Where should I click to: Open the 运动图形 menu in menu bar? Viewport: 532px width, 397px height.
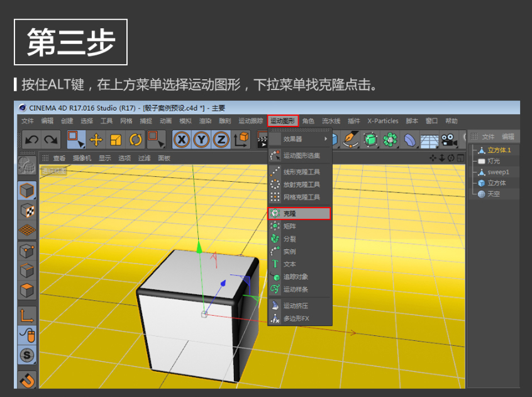pyautogui.click(x=282, y=121)
